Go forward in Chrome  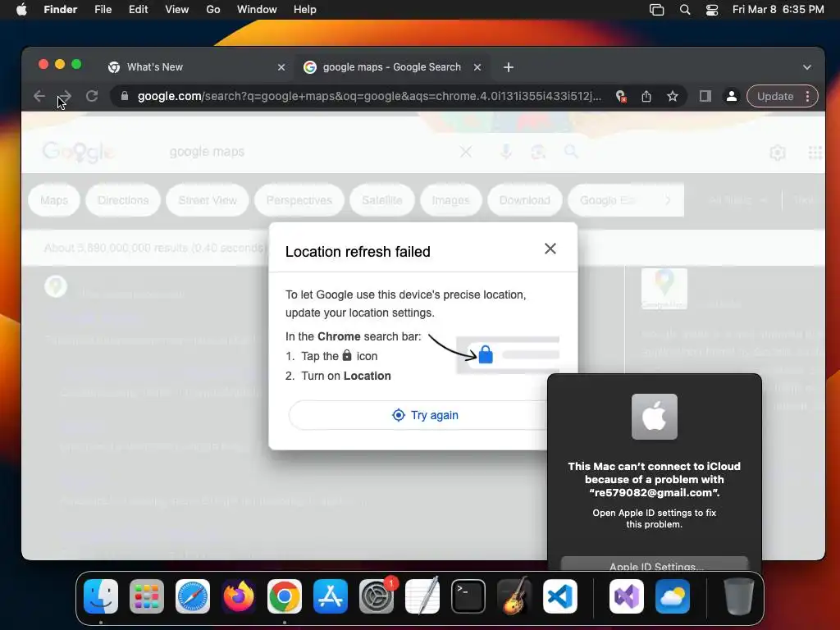(65, 97)
